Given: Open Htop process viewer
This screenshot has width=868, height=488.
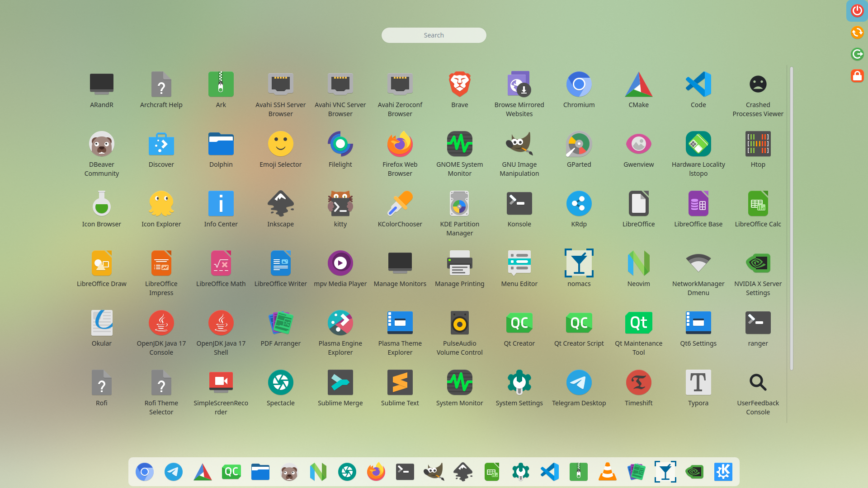Looking at the screenshot, I should point(758,150).
